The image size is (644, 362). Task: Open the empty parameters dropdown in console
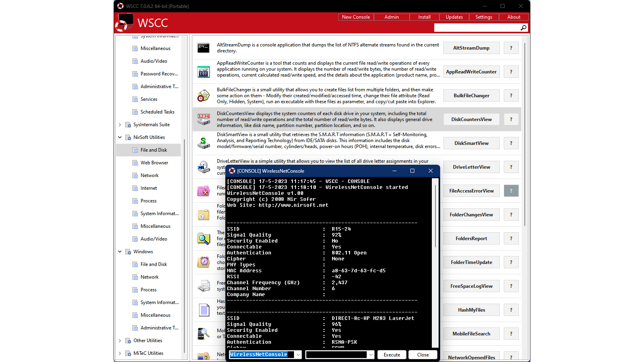371,355
